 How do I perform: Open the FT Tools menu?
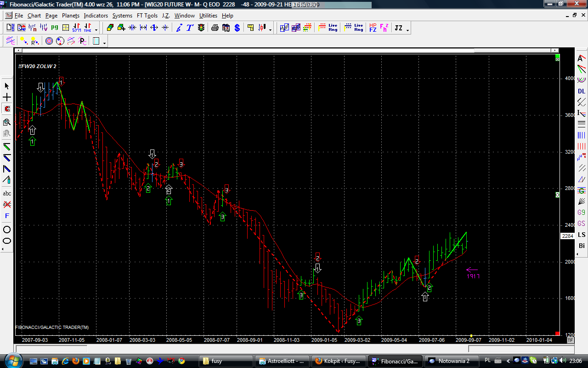pyautogui.click(x=147, y=16)
